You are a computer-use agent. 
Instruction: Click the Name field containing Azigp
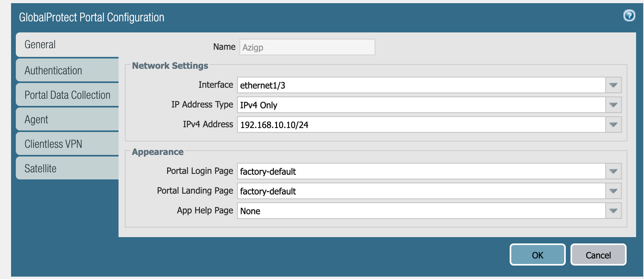tap(307, 47)
